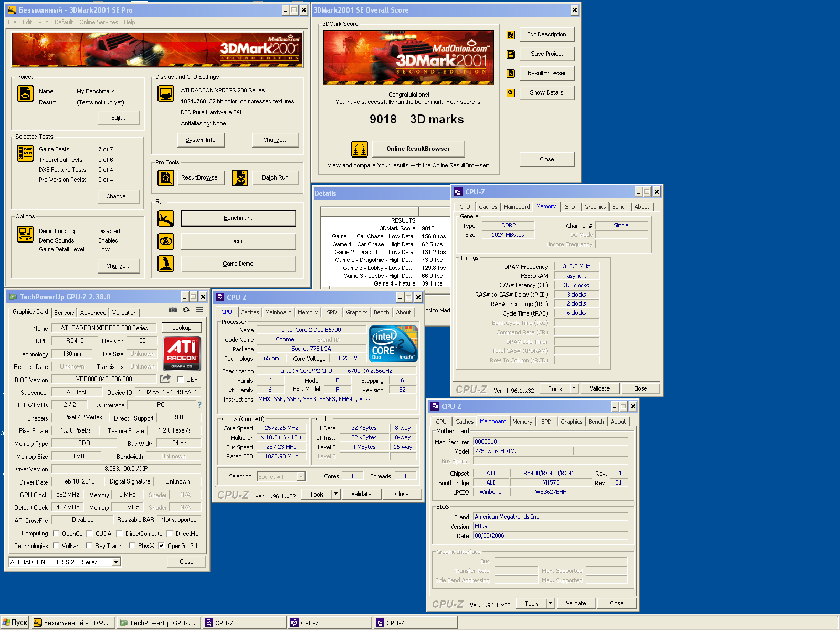
Task: Open the Caches tab in Mainboard CPU-Z window
Action: pyautogui.click(x=464, y=422)
